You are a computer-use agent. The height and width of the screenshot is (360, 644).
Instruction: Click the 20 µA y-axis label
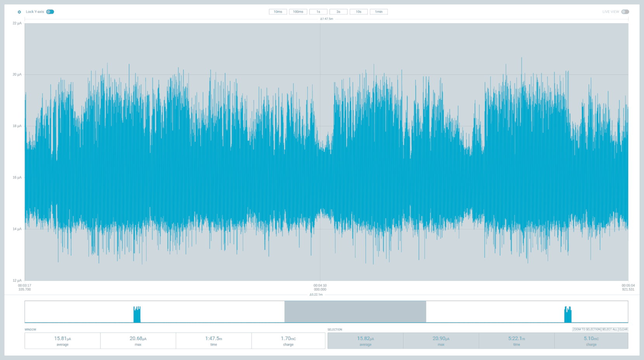coord(17,74)
